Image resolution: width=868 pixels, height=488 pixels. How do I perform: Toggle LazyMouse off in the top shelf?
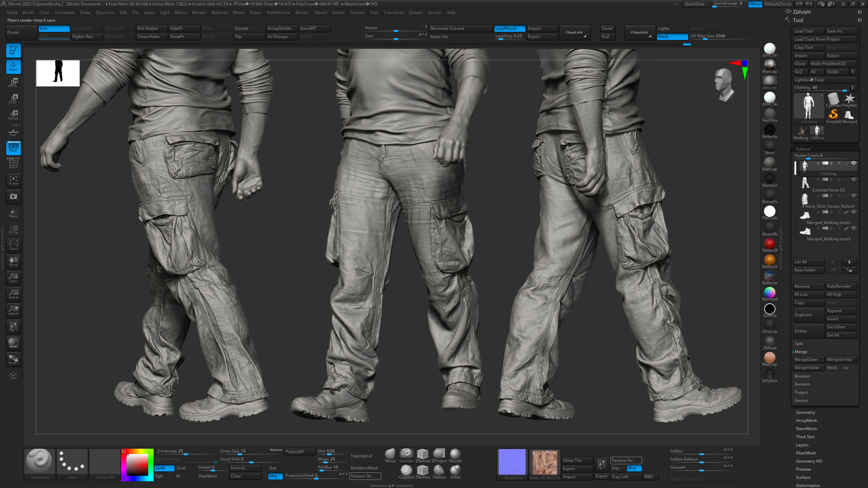(509, 29)
